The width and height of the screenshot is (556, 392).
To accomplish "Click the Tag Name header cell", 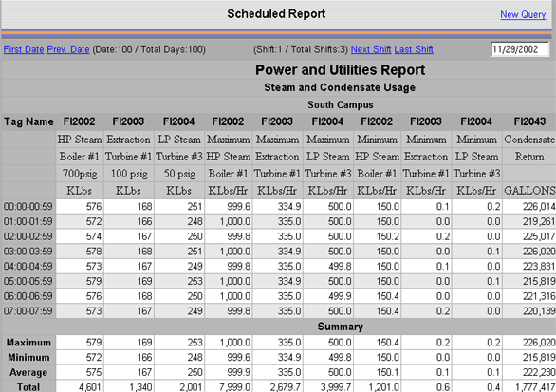I will click(x=28, y=121).
